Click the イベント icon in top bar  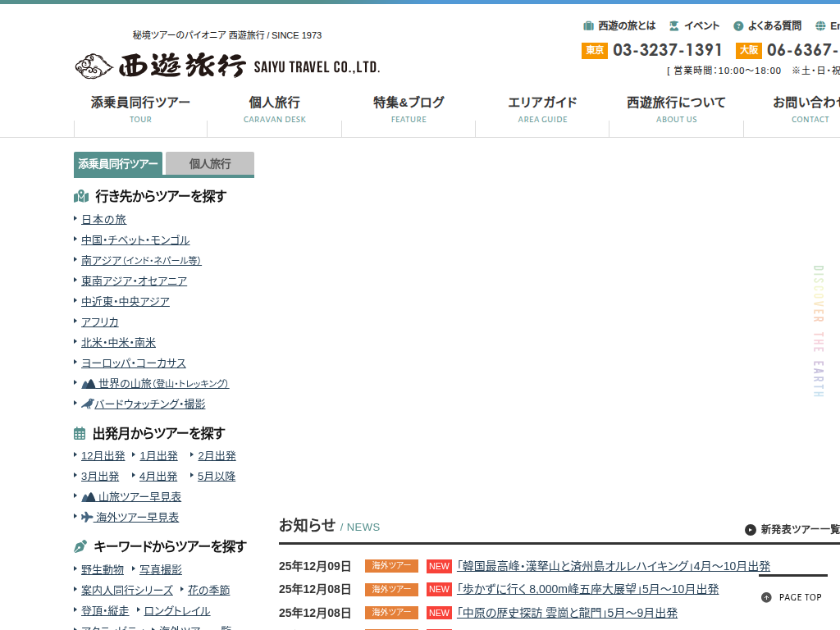click(673, 26)
